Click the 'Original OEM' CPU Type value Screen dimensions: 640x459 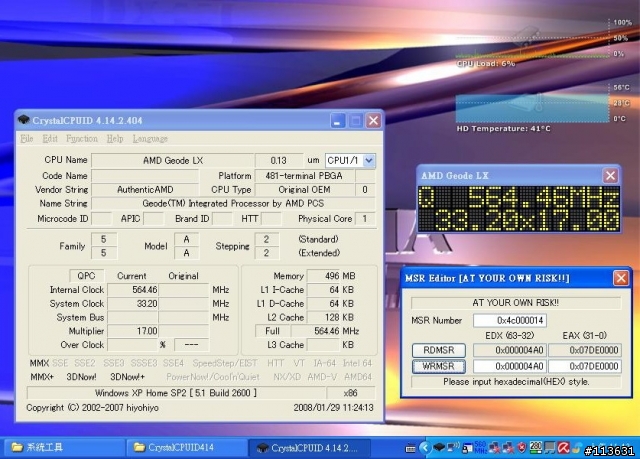coord(304,190)
